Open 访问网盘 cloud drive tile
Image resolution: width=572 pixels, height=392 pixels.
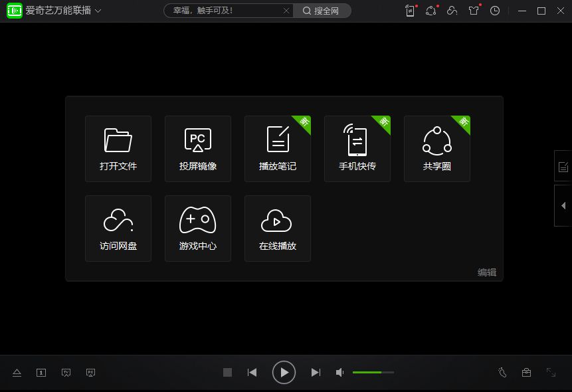coord(118,228)
